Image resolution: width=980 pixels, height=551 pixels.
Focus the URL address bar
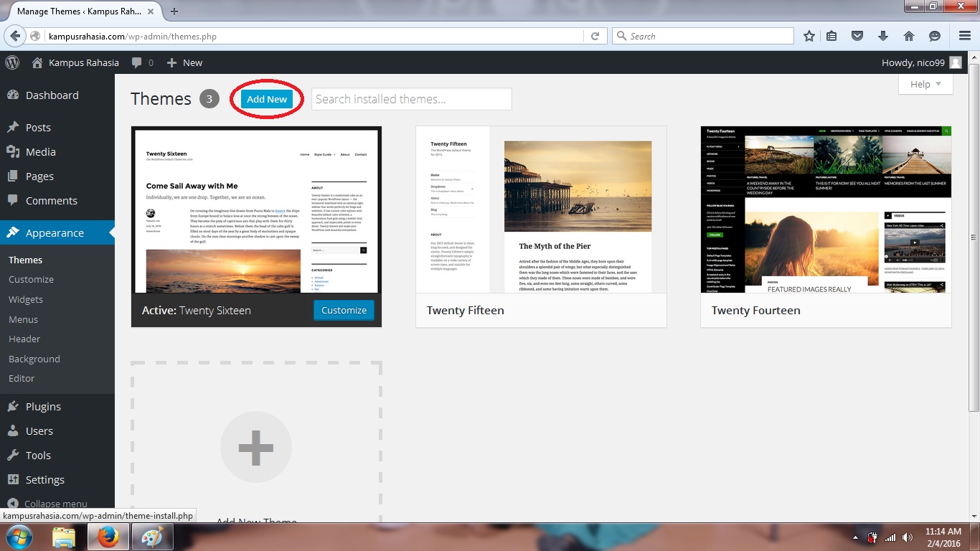point(316,36)
